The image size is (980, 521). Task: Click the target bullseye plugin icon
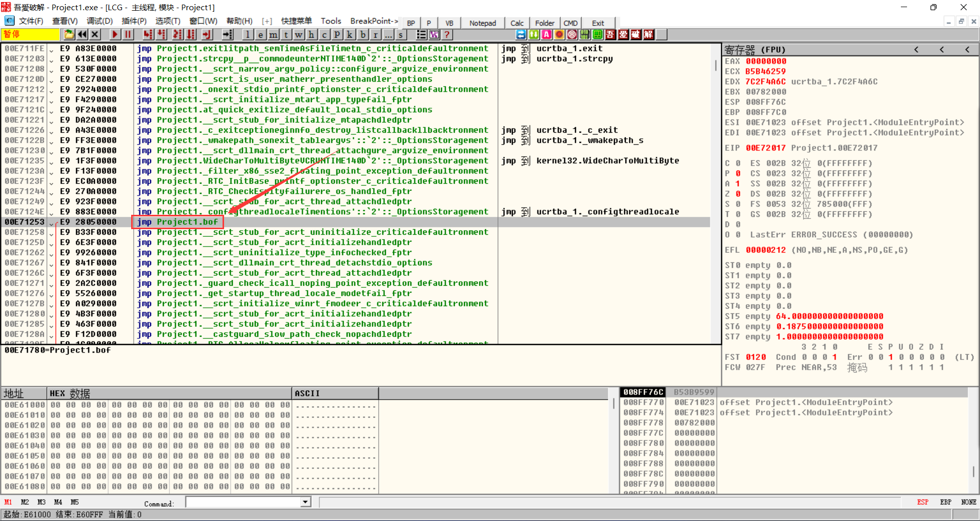(x=572, y=35)
